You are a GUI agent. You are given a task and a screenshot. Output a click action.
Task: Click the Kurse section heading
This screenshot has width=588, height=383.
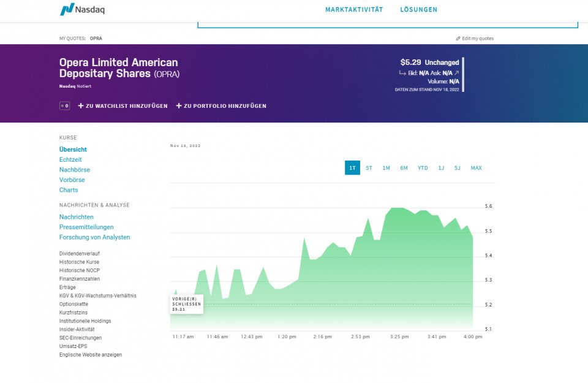tap(68, 138)
